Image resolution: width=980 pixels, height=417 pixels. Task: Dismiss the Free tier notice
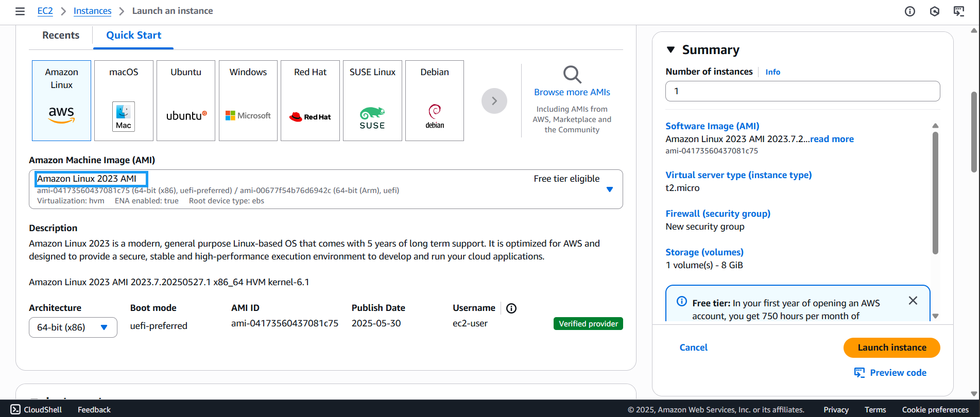(913, 301)
